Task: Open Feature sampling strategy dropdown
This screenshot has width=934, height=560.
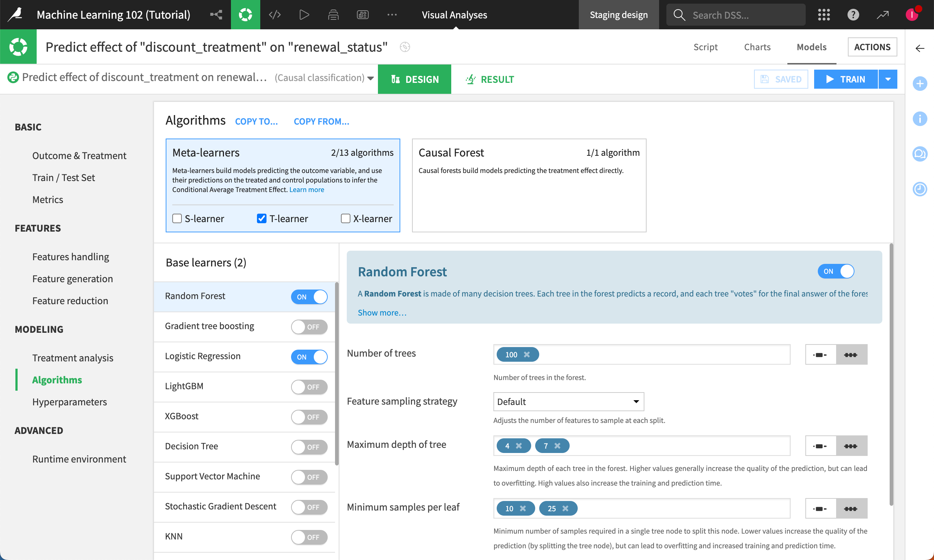Action: point(568,402)
